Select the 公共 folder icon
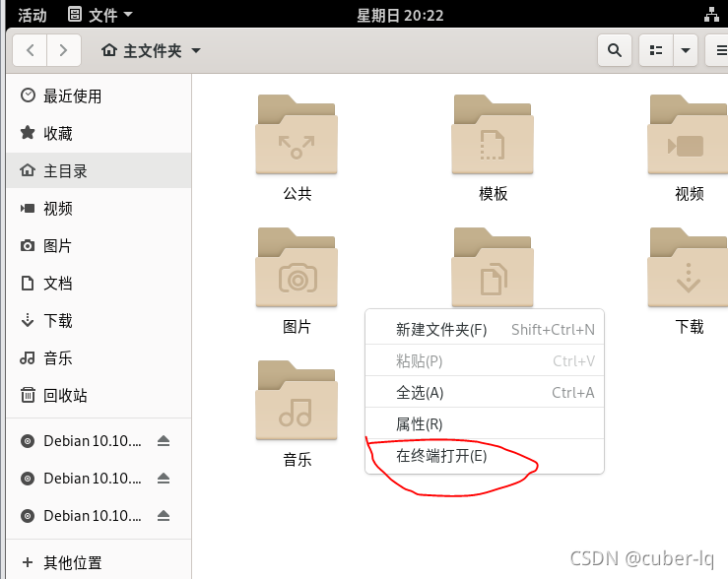This screenshot has width=728, height=579. click(297, 135)
